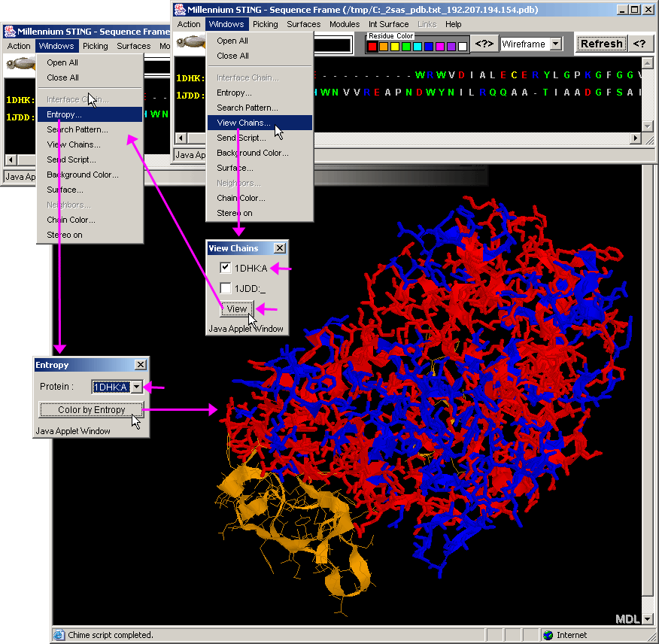
Task: Open Picking menu in the background Sequence Frame window
Action: click(x=96, y=46)
